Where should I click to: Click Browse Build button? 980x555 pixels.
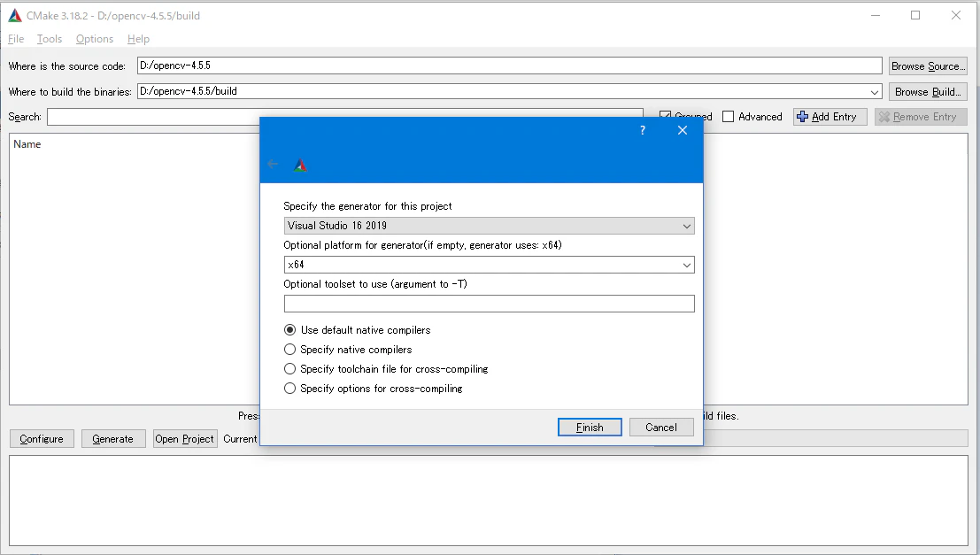928,92
